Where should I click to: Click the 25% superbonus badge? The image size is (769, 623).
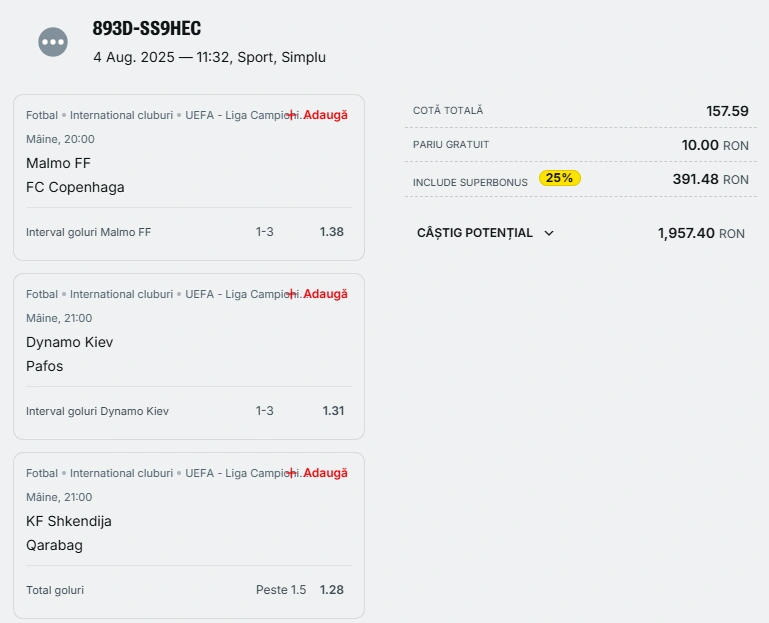[560, 178]
